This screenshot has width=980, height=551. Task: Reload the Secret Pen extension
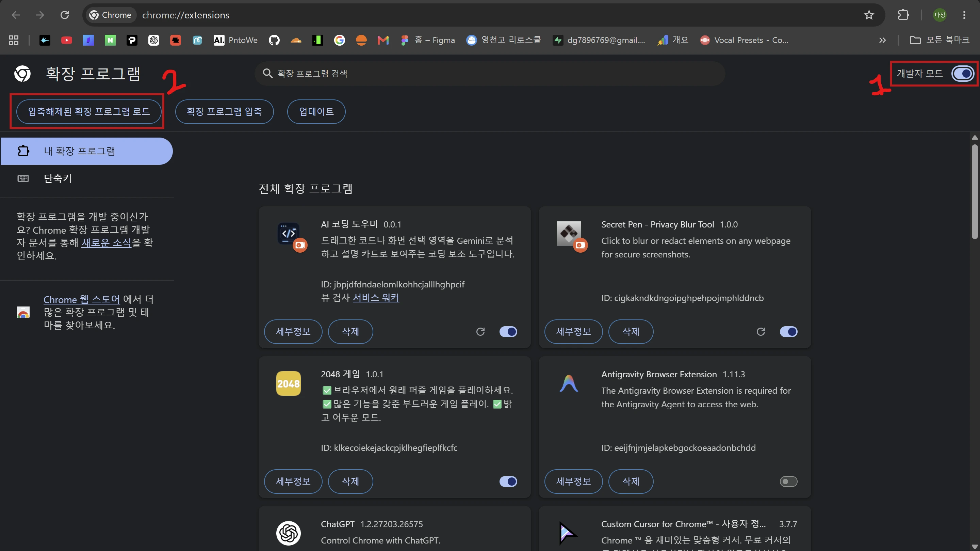tap(761, 332)
